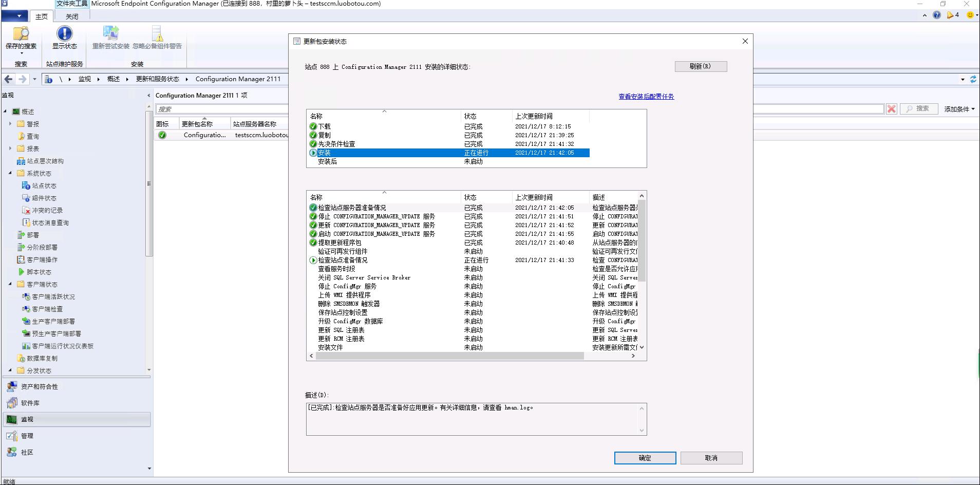Screen dimensions: 980x485
Task: Expand the 警报 tree node
Action: point(10,124)
